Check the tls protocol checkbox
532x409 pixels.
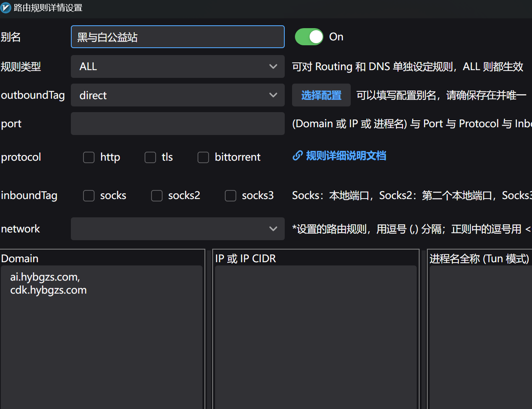[x=150, y=157]
